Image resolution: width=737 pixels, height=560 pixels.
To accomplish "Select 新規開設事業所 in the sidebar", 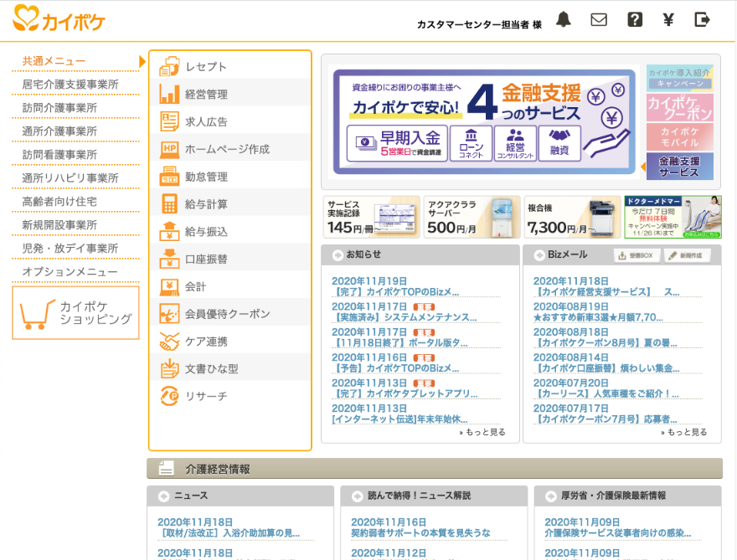I will pyautogui.click(x=59, y=225).
